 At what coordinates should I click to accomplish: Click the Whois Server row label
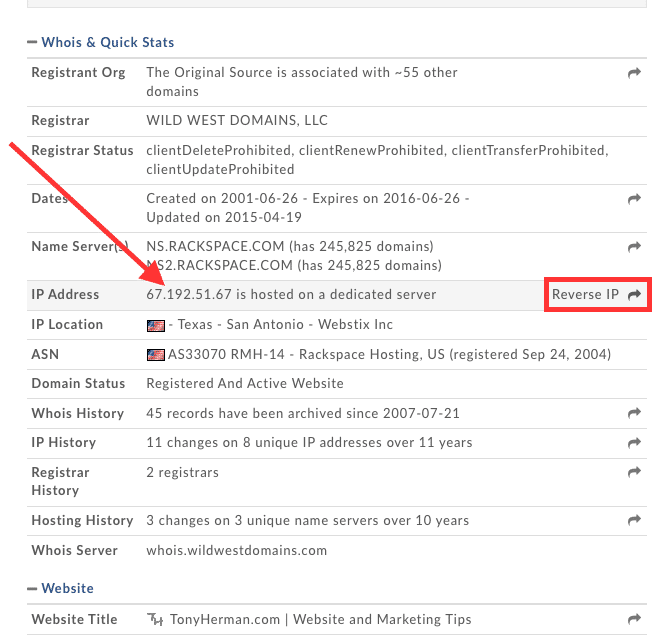pyautogui.click(x=75, y=550)
